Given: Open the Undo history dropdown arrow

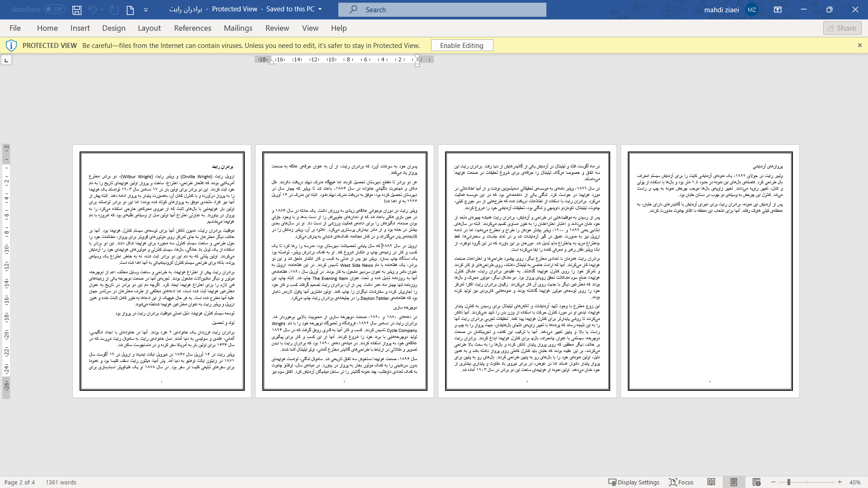Looking at the screenshot, I should [103, 9].
